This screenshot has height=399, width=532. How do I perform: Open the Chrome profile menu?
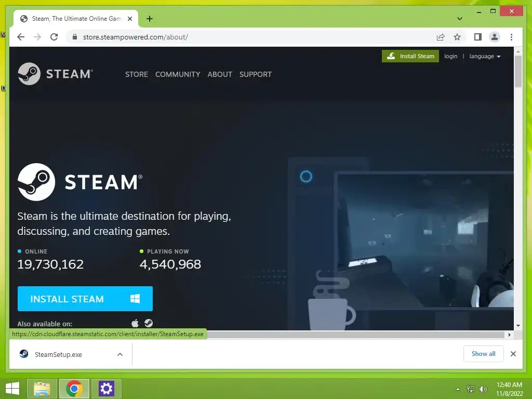click(x=495, y=37)
